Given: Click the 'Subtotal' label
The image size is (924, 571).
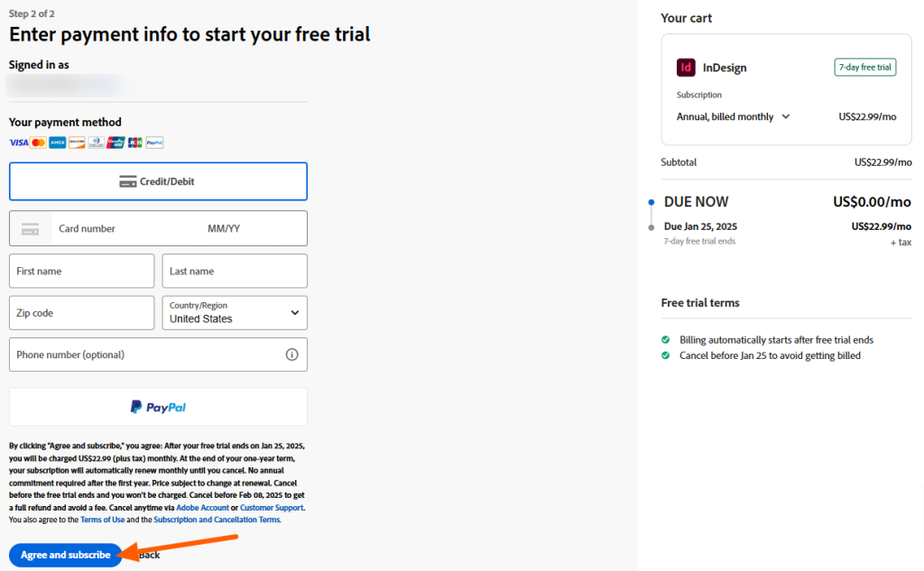Looking at the screenshot, I should (x=679, y=162).
